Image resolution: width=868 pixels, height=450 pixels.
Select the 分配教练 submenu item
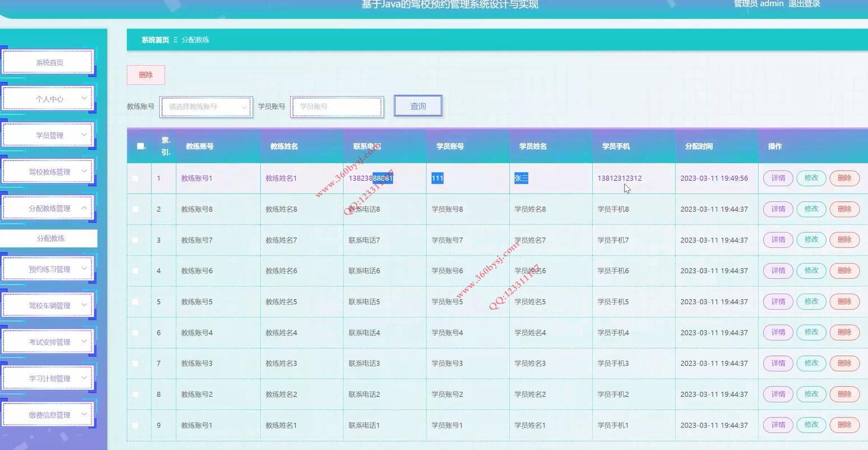(x=49, y=238)
